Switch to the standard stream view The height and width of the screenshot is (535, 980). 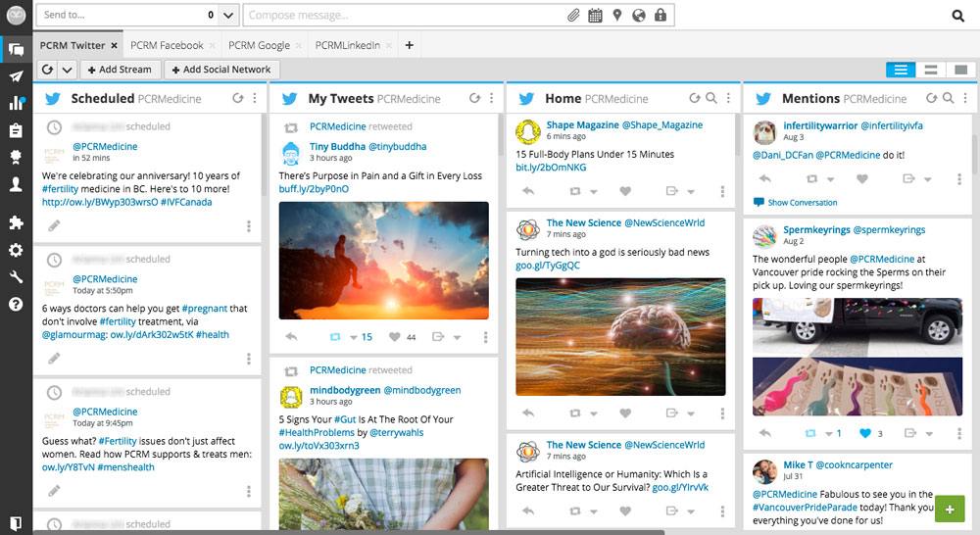[x=931, y=70]
